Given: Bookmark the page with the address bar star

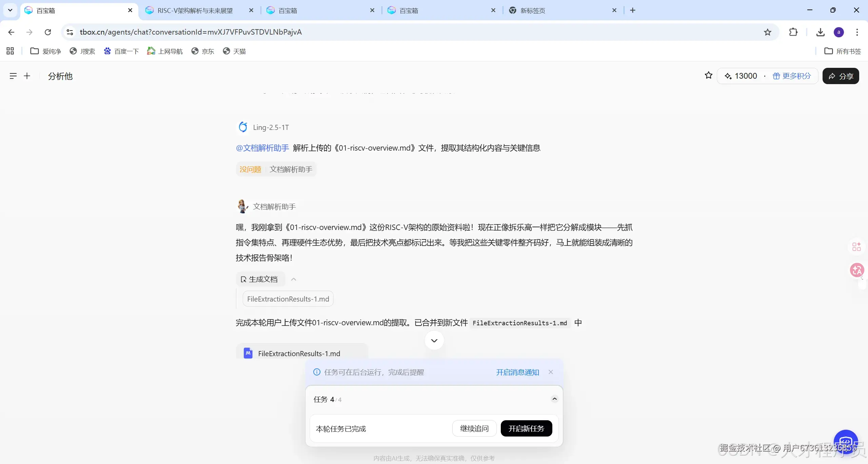Looking at the screenshot, I should click(x=767, y=32).
